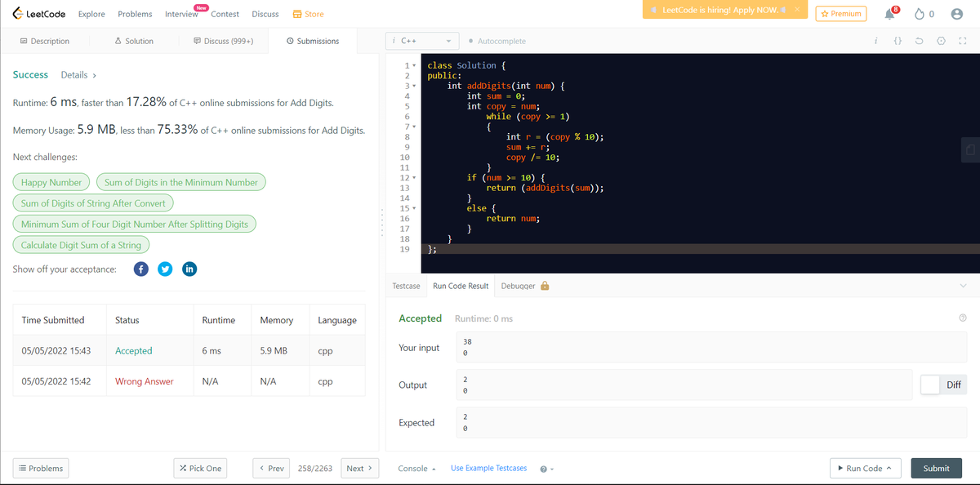The width and height of the screenshot is (980, 485).
Task: Click the Your input field
Action: pyautogui.click(x=710, y=348)
